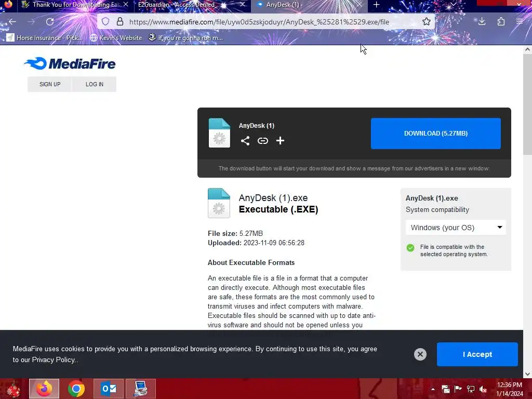This screenshot has width=532, height=399.
Task: Click the DOWNLOAD (5.27MB) button
Action: (436, 134)
